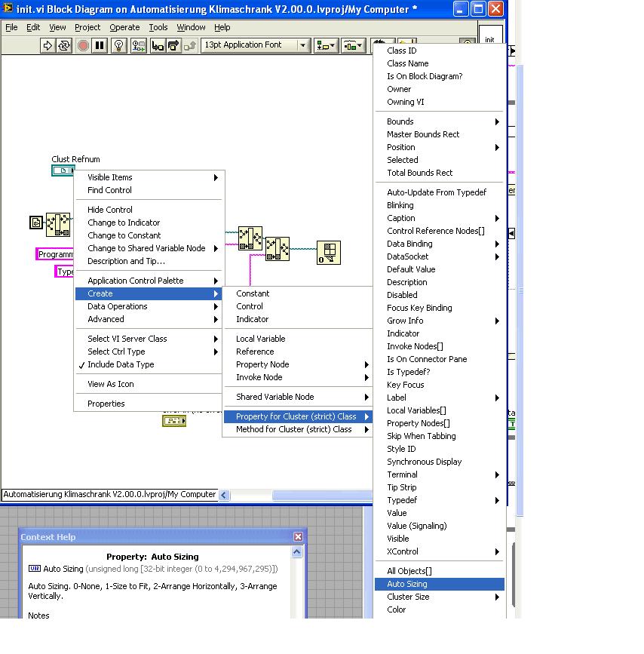Select the Value (Signaling) property
Image resolution: width=644 pixels, height=654 pixels.
(x=439, y=526)
